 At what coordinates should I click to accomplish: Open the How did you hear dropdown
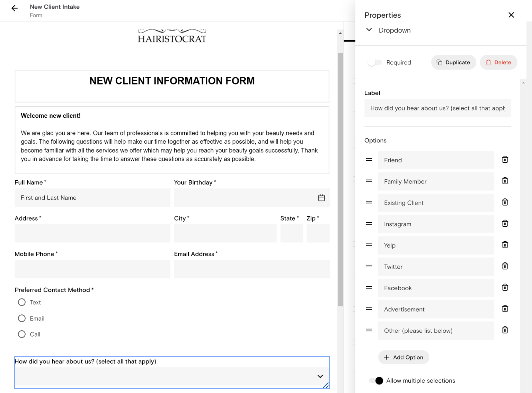tap(172, 376)
